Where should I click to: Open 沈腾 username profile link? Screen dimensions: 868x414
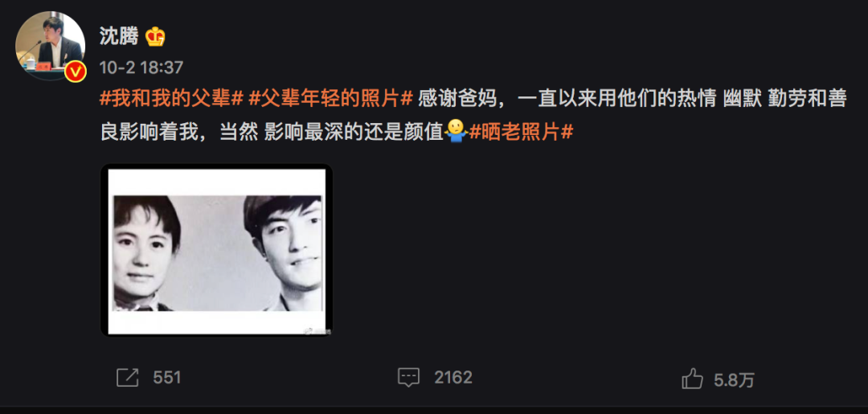(x=119, y=37)
